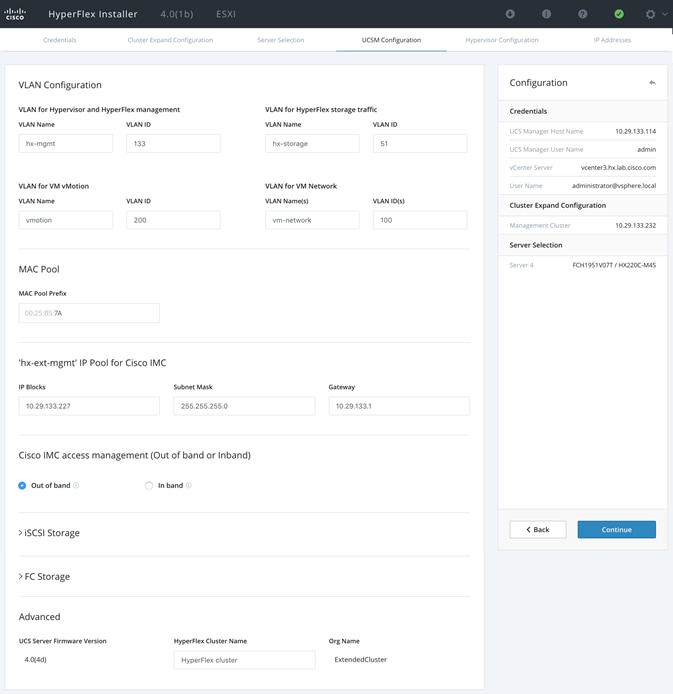
Task: Click the vm-network VLAN Name field
Action: coord(312,220)
